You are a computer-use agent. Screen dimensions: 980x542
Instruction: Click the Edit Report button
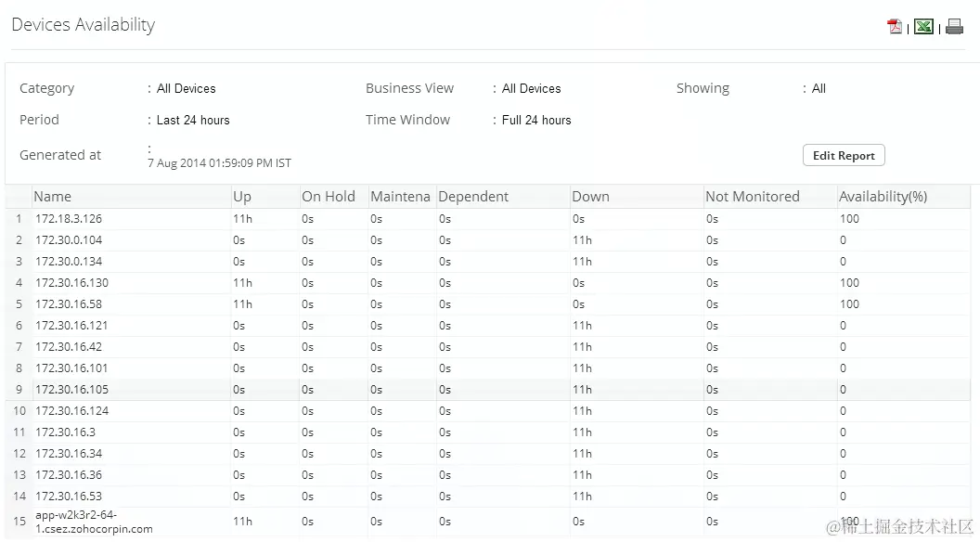tap(843, 155)
